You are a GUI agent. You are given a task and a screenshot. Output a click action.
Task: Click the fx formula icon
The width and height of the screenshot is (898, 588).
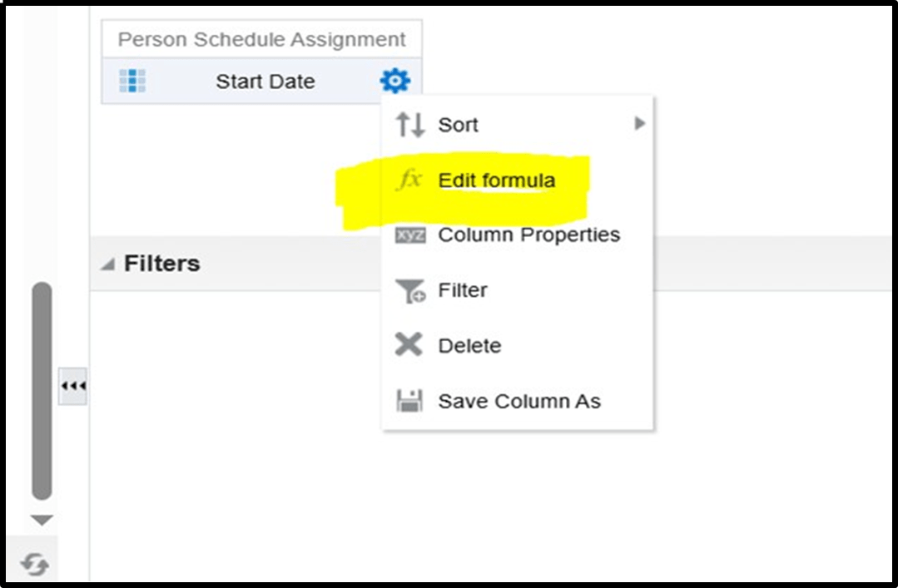tap(409, 180)
